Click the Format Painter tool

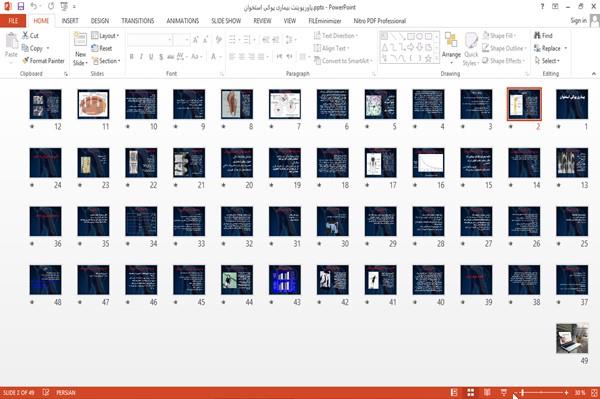click(43, 61)
